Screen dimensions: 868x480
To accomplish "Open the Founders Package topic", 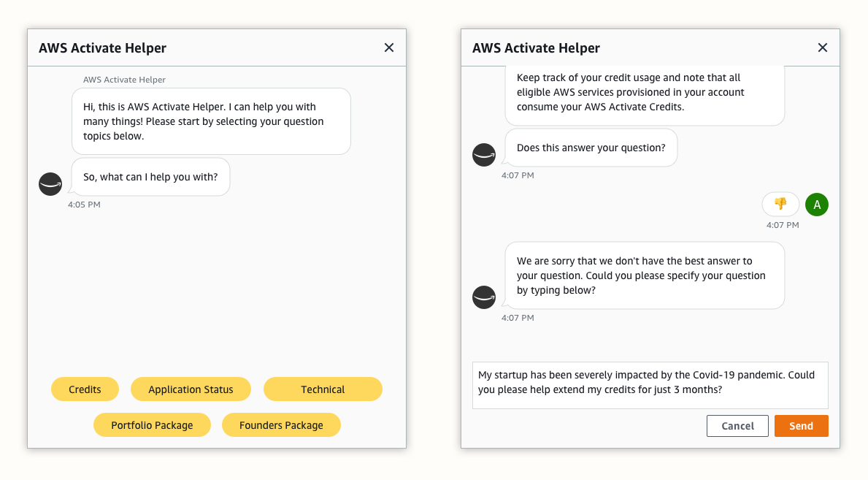I will pos(281,424).
